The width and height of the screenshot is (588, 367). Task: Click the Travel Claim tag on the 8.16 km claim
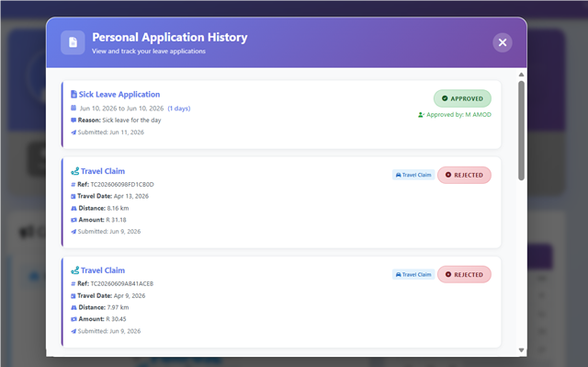(x=413, y=175)
